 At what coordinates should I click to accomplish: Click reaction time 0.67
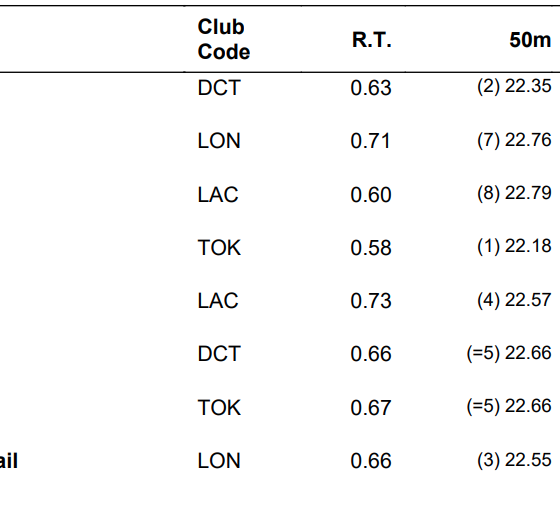[371, 408]
